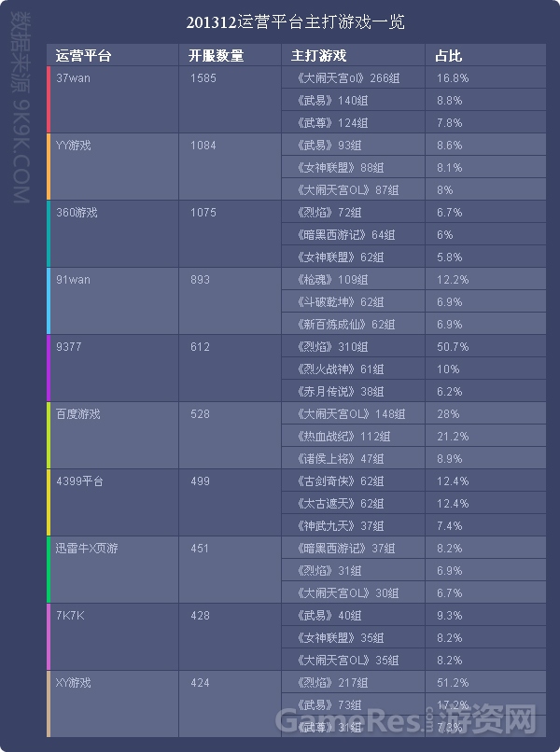Image resolution: width=560 pixels, height=752 pixels.
Task: Click 《诸侯上将》47组 entry
Action: tap(340, 459)
